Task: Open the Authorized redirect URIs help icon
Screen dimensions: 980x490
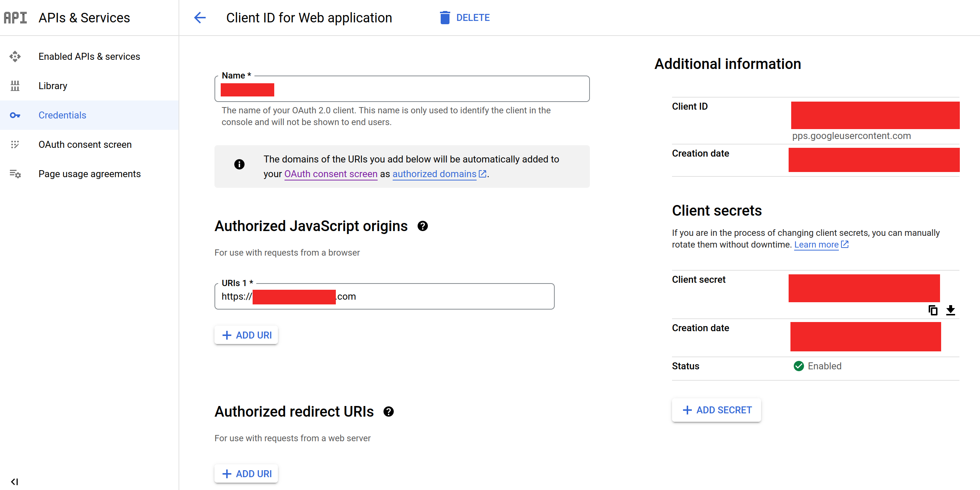Action: [x=388, y=411]
